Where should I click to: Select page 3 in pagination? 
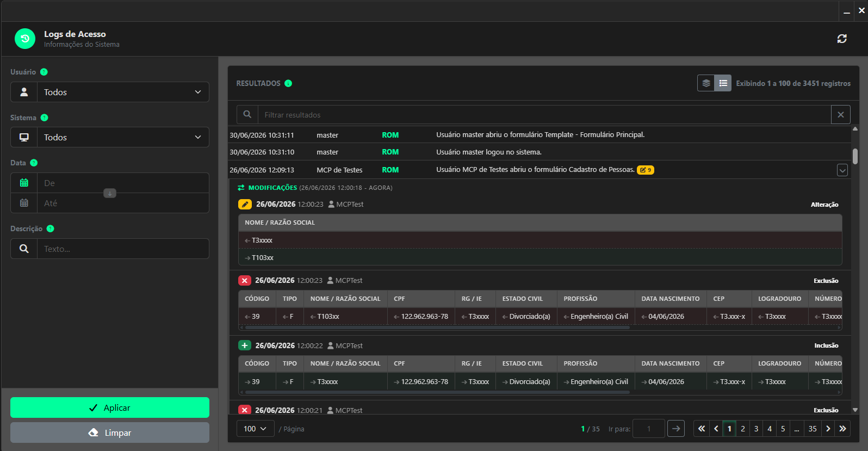pos(756,429)
